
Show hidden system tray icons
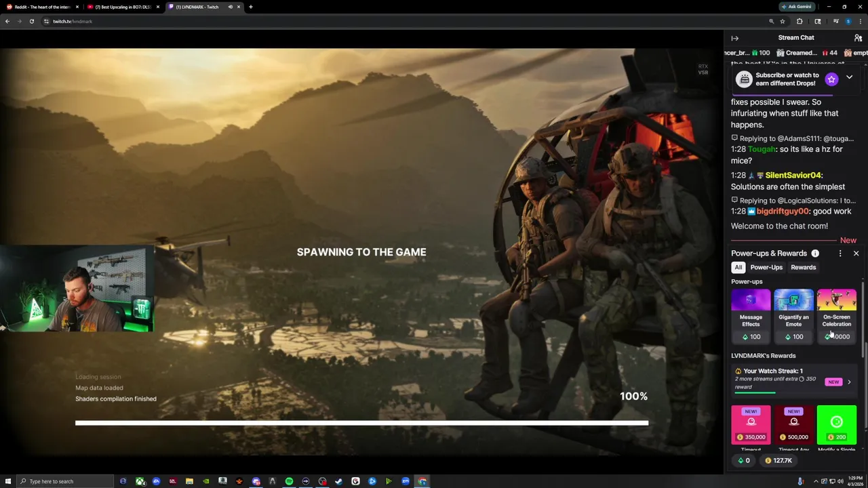coord(815,481)
